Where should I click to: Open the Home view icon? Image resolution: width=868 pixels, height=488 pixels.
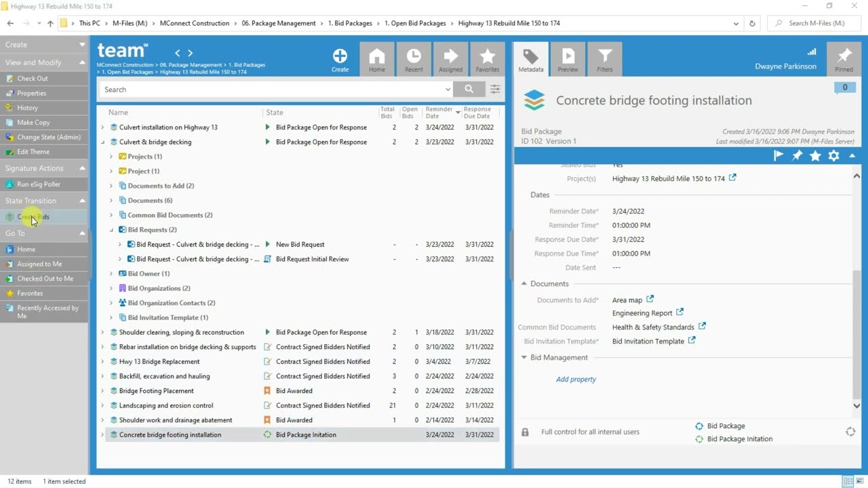click(377, 57)
